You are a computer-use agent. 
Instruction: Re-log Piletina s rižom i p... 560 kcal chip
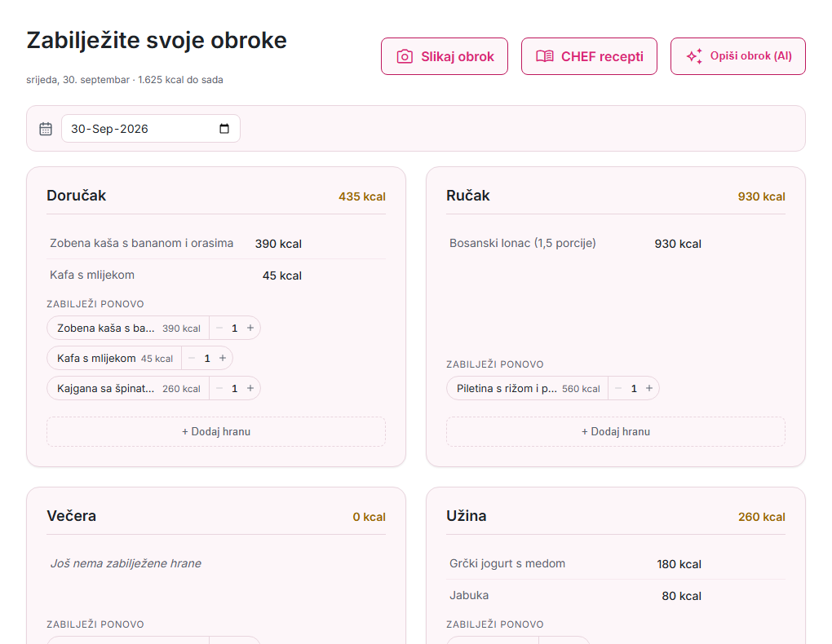click(x=528, y=388)
